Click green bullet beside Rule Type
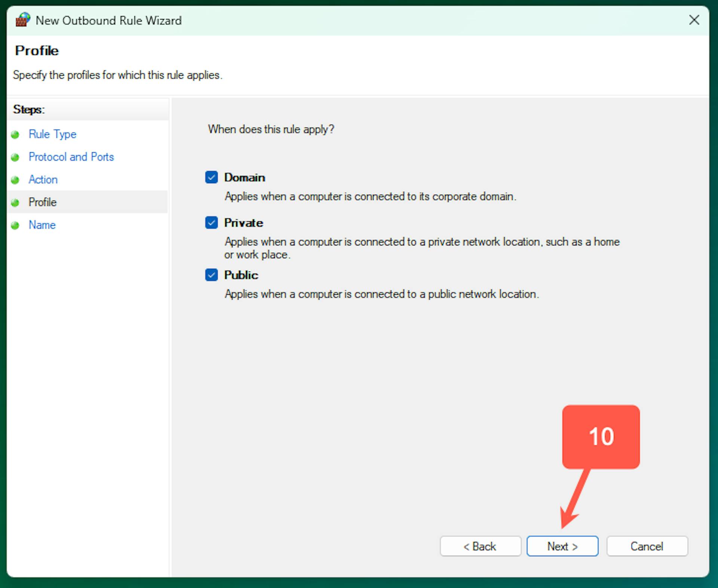Screen dimensions: 718x588 pyautogui.click(x=15, y=135)
